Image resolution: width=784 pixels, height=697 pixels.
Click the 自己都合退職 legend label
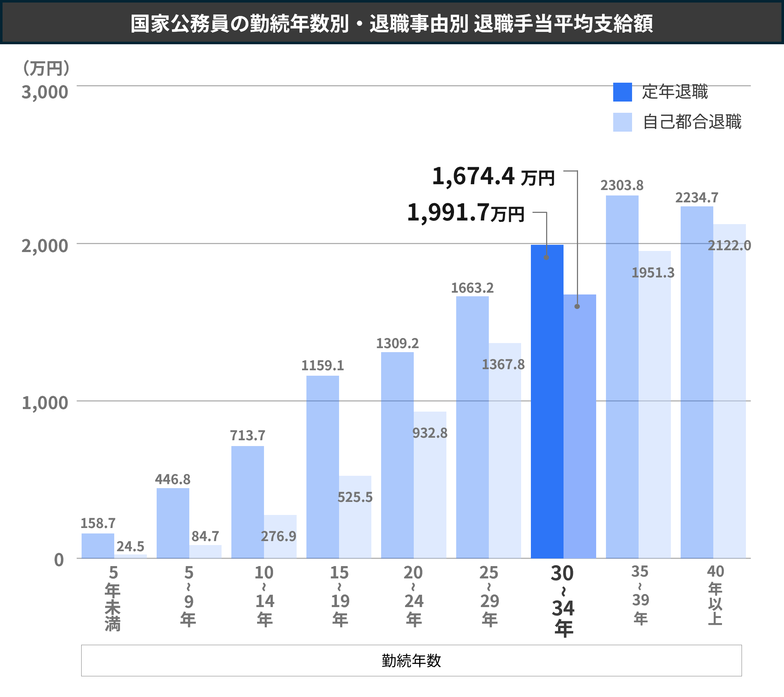[x=692, y=122]
